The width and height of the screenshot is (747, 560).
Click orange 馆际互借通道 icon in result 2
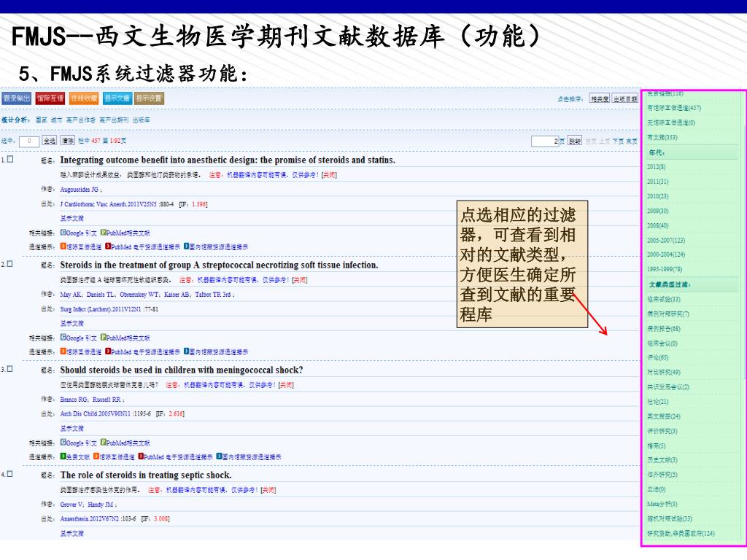63,351
